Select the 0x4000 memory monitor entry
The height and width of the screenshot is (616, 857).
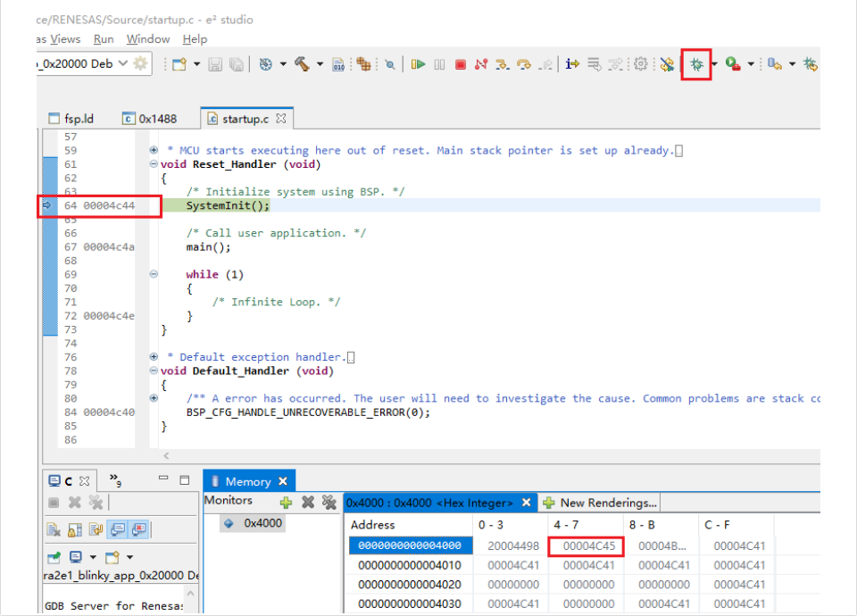pyautogui.click(x=253, y=523)
